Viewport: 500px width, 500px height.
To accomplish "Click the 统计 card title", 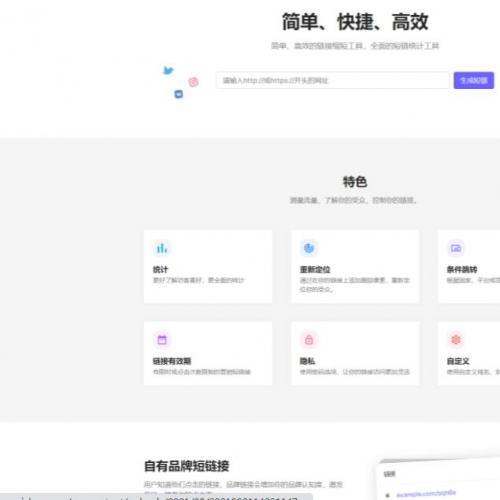I will (x=160, y=269).
